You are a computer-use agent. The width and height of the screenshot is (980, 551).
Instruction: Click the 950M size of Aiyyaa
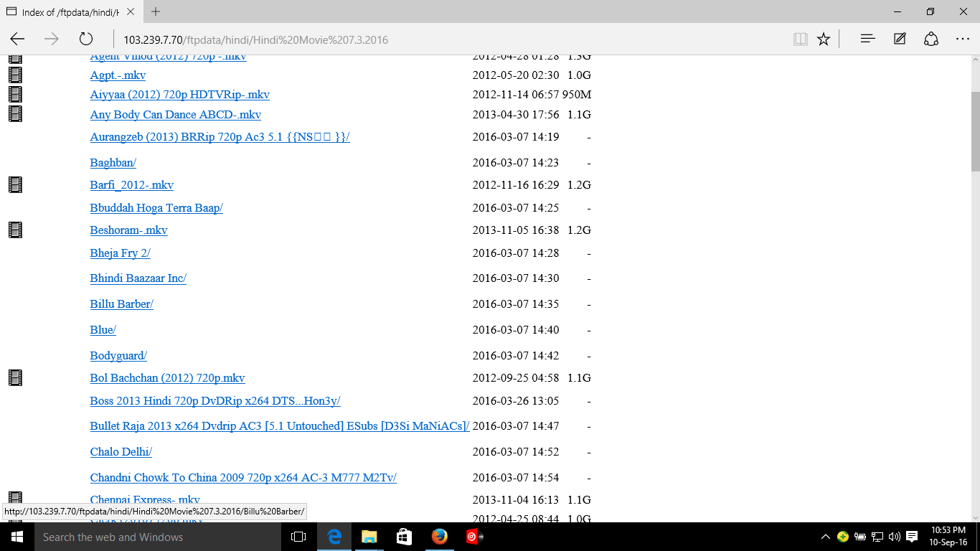(576, 95)
